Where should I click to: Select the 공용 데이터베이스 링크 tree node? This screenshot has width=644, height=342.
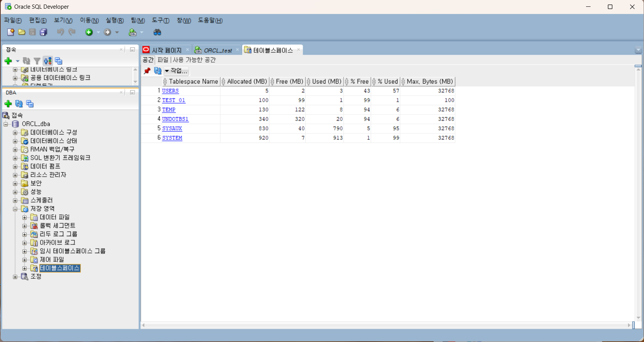tap(60, 78)
